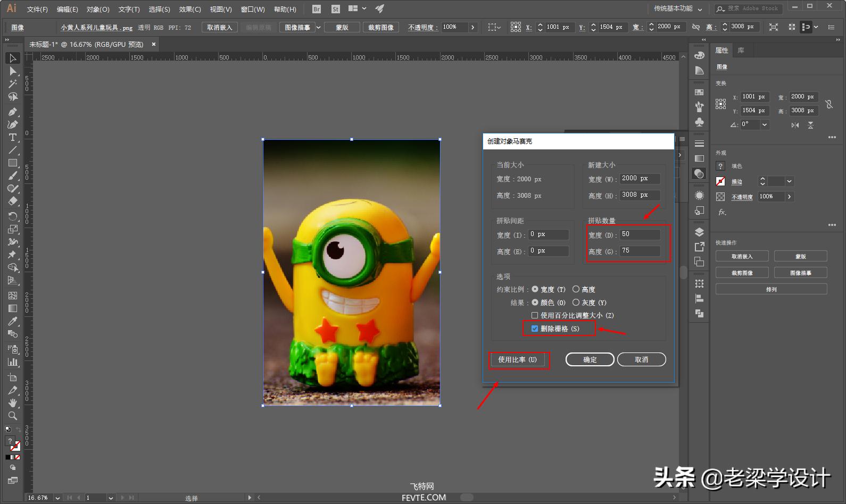Open the 文件(F) menu
Screen dimensions: 846x504
(x=37, y=9)
